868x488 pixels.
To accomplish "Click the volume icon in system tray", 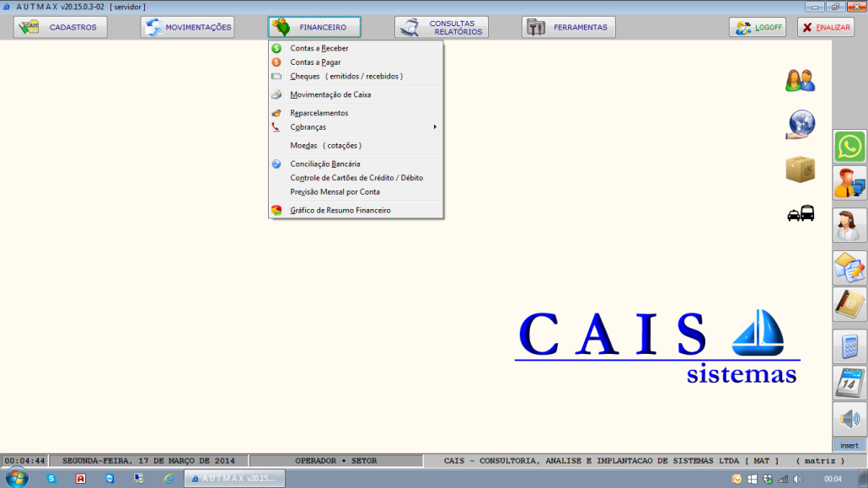I will [798, 479].
